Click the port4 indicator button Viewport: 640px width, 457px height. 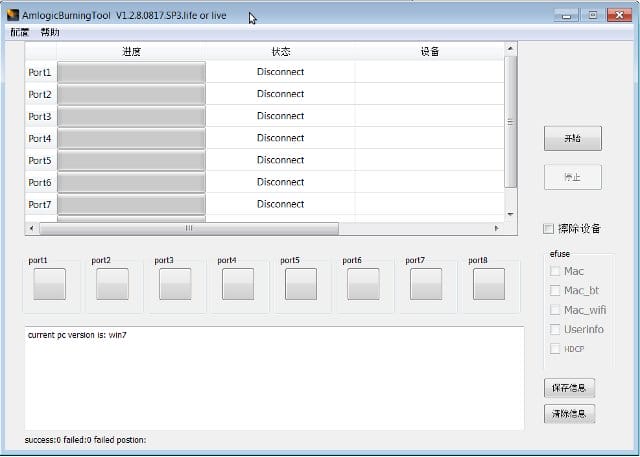point(238,284)
